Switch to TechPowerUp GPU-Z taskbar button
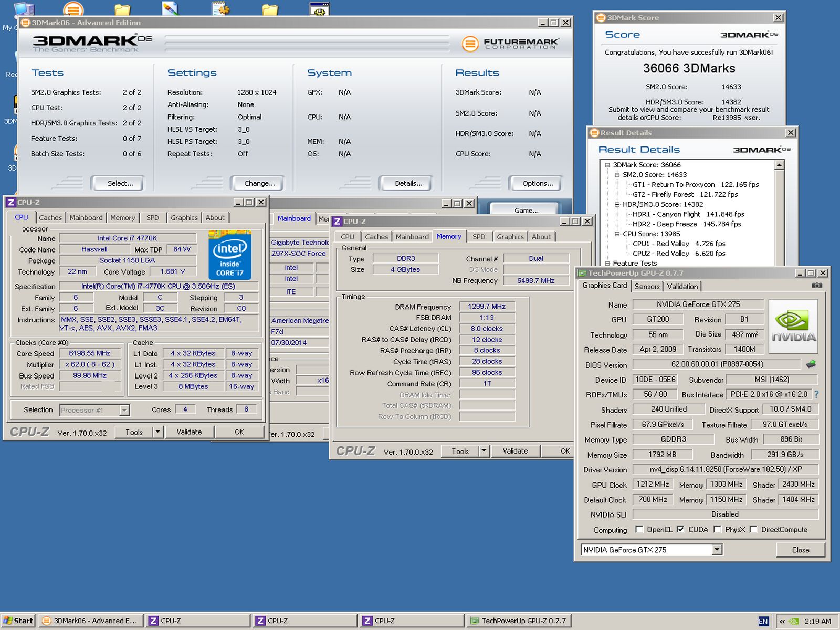 tap(519, 621)
